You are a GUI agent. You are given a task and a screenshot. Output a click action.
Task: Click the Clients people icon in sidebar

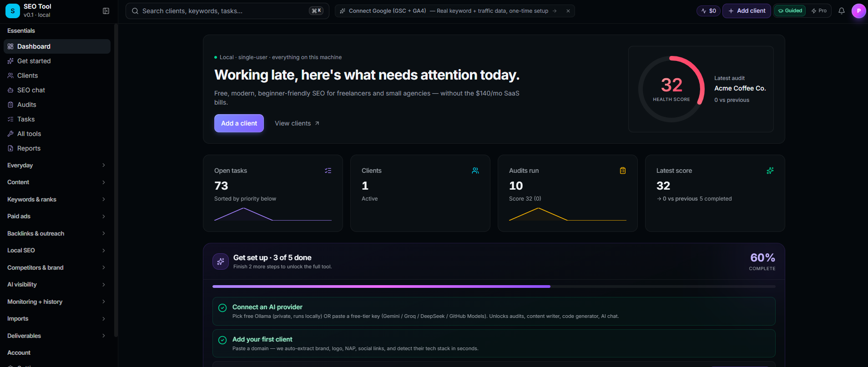(10, 75)
